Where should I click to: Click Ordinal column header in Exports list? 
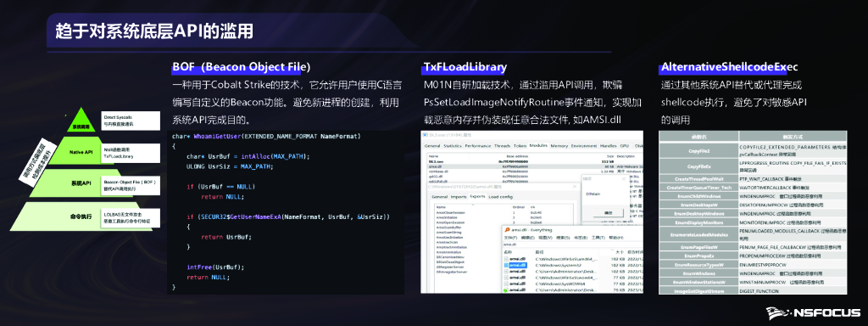coord(518,207)
